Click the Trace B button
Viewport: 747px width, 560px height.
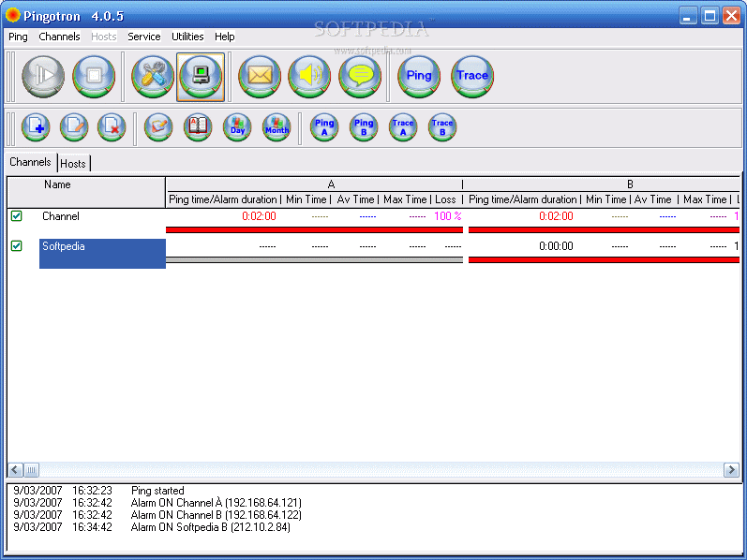click(x=442, y=127)
